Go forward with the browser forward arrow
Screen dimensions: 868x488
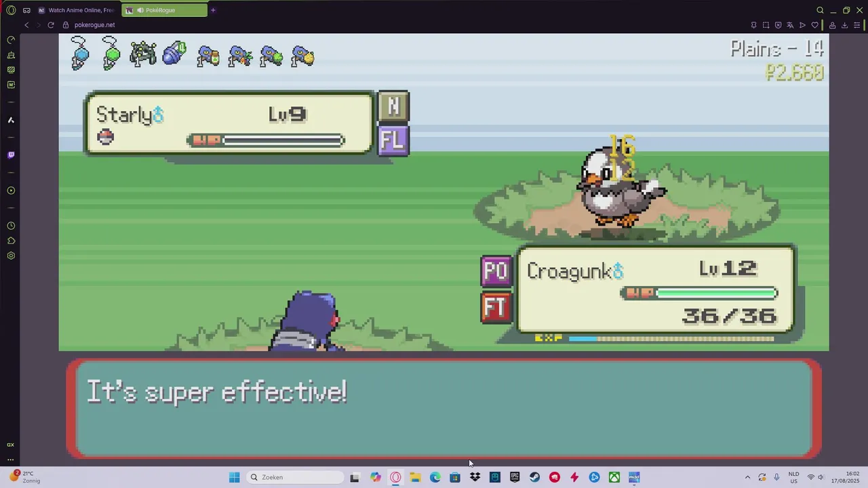click(x=38, y=25)
